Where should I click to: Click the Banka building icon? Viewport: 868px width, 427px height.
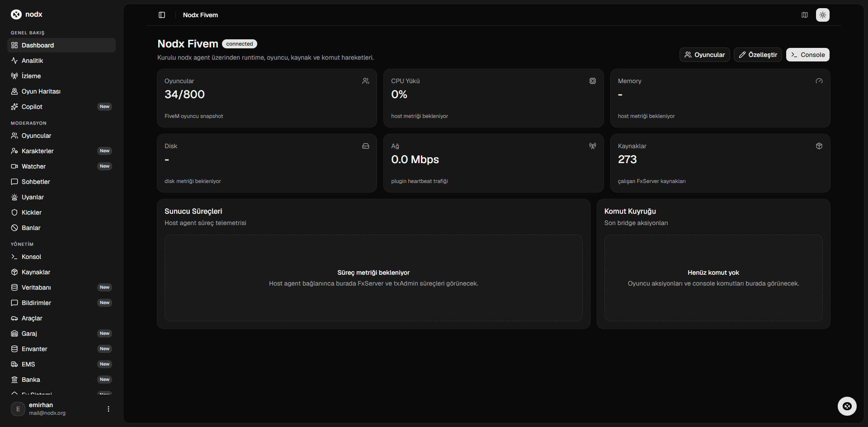click(x=14, y=380)
